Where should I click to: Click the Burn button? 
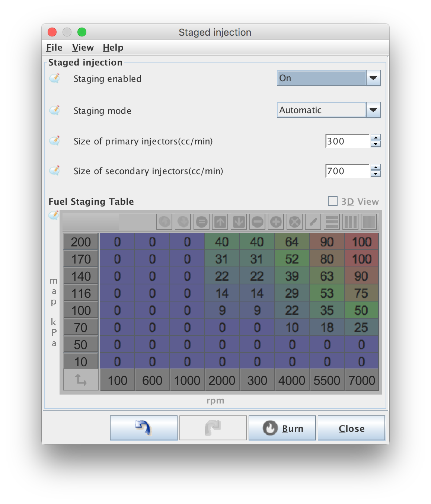[x=282, y=428]
